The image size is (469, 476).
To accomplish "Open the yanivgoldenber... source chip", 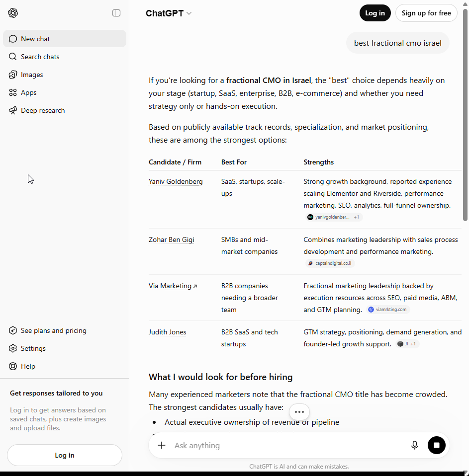I will pos(333,217).
